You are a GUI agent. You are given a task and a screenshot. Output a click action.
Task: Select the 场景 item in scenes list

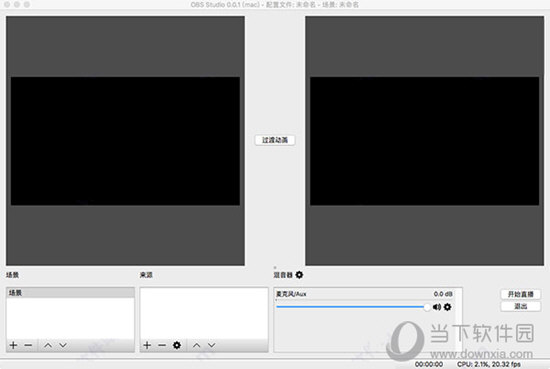70,293
